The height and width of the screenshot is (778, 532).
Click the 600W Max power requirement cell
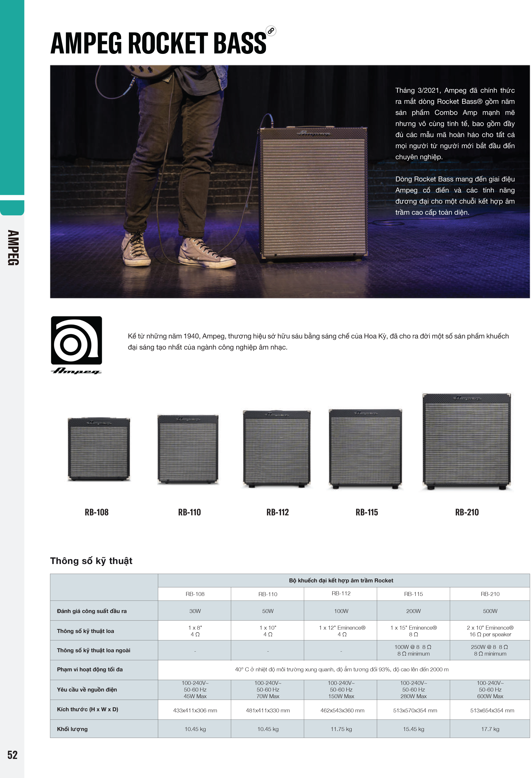coord(490,690)
